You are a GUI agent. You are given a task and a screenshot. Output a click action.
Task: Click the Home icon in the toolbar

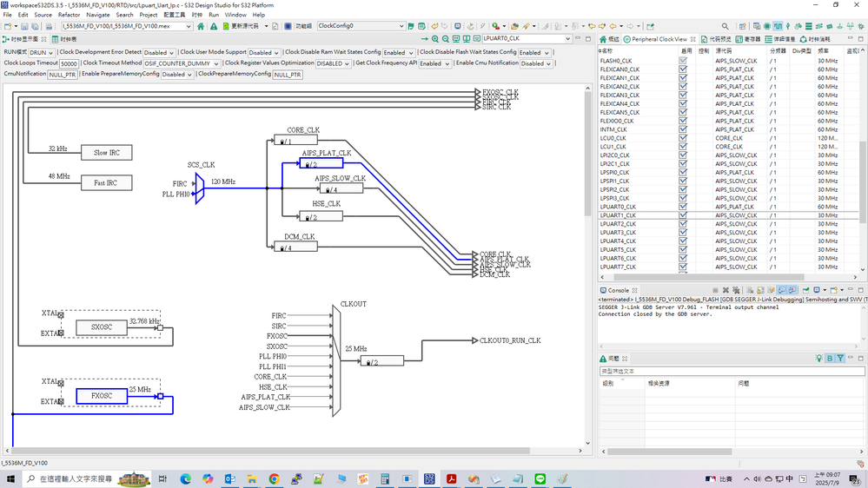[201, 26]
